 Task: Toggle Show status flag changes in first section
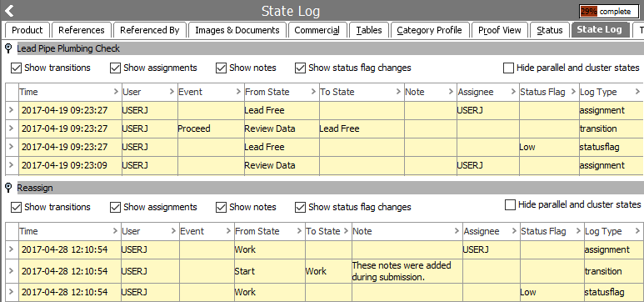pyautogui.click(x=300, y=68)
